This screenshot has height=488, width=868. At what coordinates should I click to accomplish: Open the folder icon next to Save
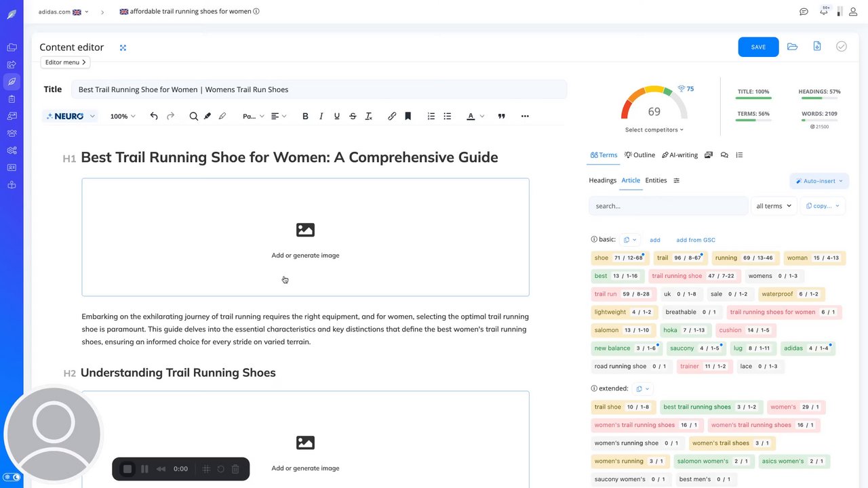(x=792, y=47)
